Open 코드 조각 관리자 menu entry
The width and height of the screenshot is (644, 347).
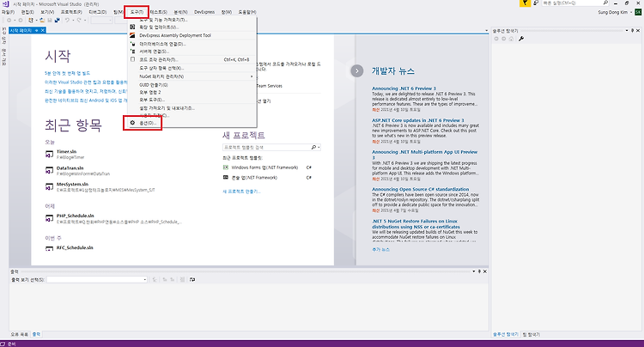pyautogui.click(x=158, y=59)
